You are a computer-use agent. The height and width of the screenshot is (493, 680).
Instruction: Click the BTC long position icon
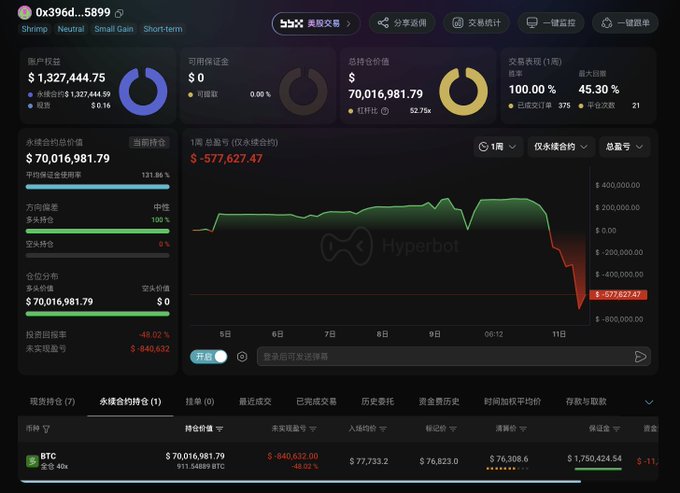pyautogui.click(x=32, y=461)
